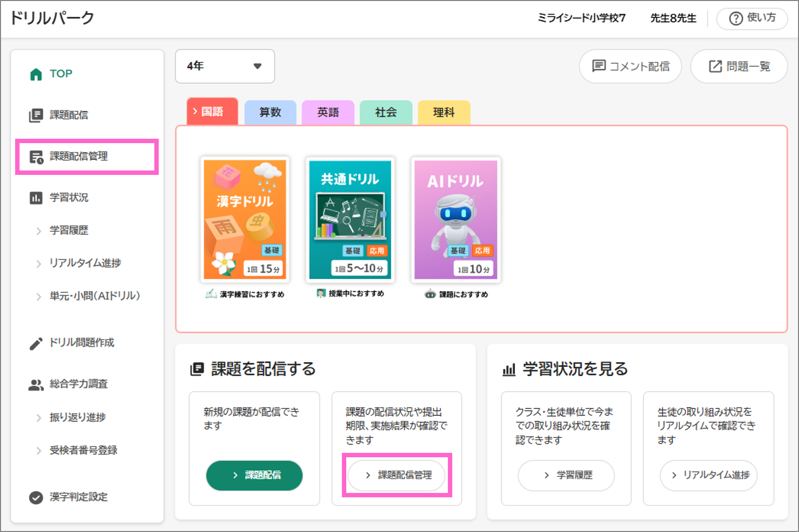Click the 使い方 help question icon
This screenshot has height=532, width=799.
pyautogui.click(x=736, y=19)
